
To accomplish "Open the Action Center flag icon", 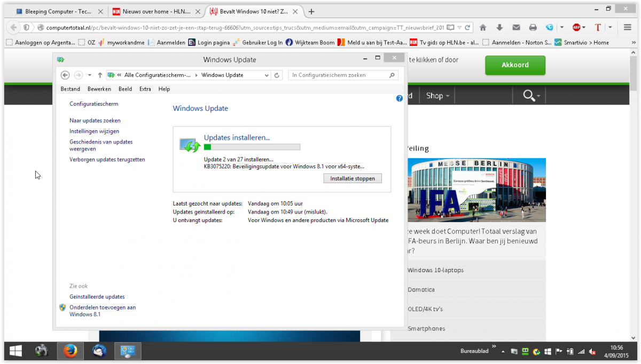I will pos(559,352).
